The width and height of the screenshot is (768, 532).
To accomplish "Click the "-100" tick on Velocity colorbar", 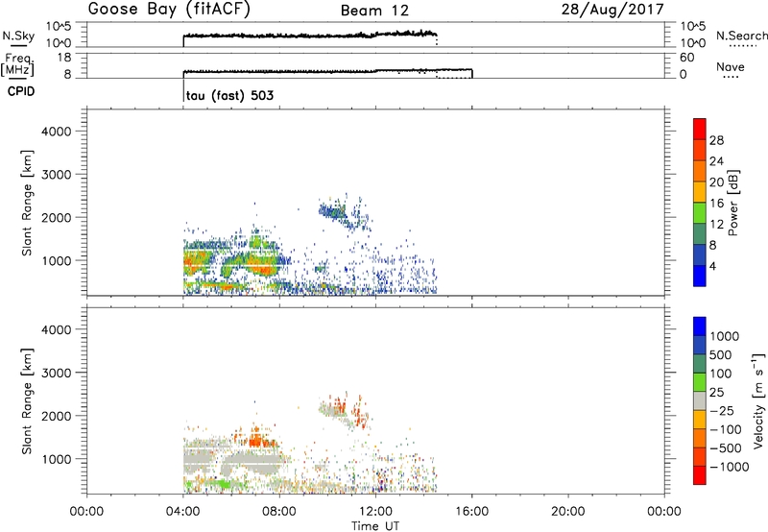I will pyautogui.click(x=726, y=429).
